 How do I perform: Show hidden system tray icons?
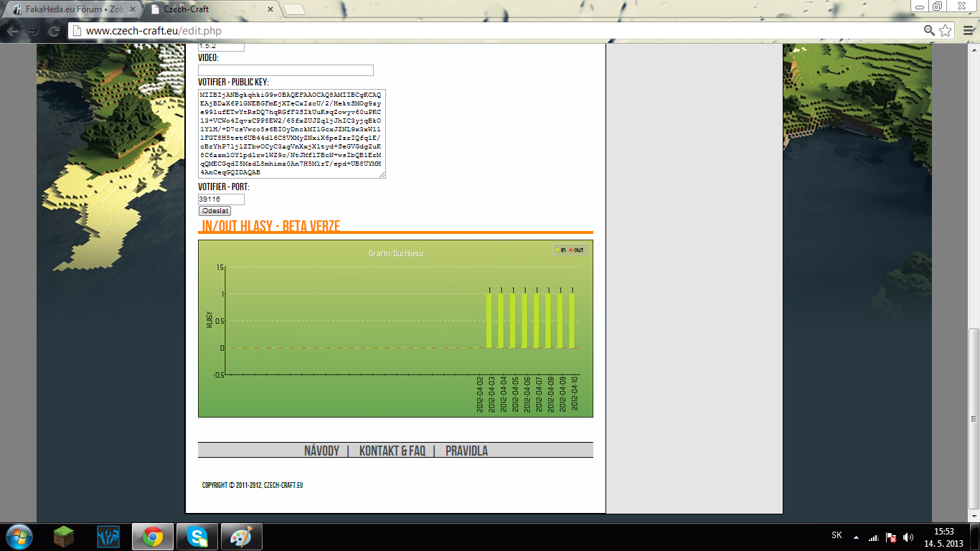pos(856,537)
